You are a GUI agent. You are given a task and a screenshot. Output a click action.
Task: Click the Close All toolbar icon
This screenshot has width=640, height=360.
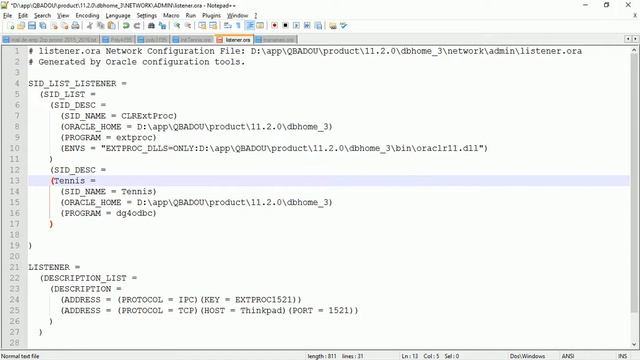[x=64, y=26]
